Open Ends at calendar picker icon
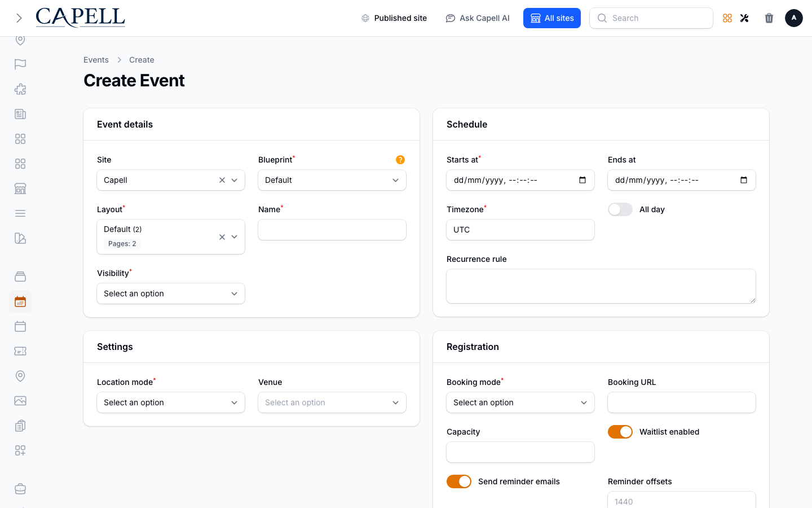 tap(744, 180)
